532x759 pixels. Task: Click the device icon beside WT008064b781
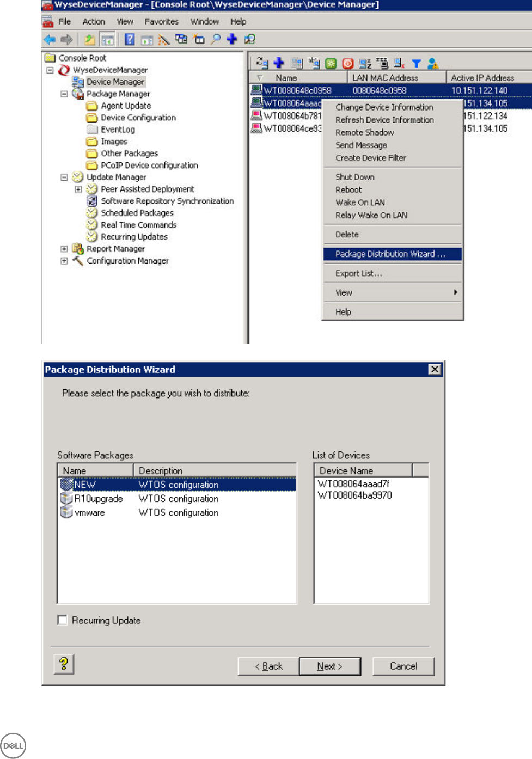(256, 115)
